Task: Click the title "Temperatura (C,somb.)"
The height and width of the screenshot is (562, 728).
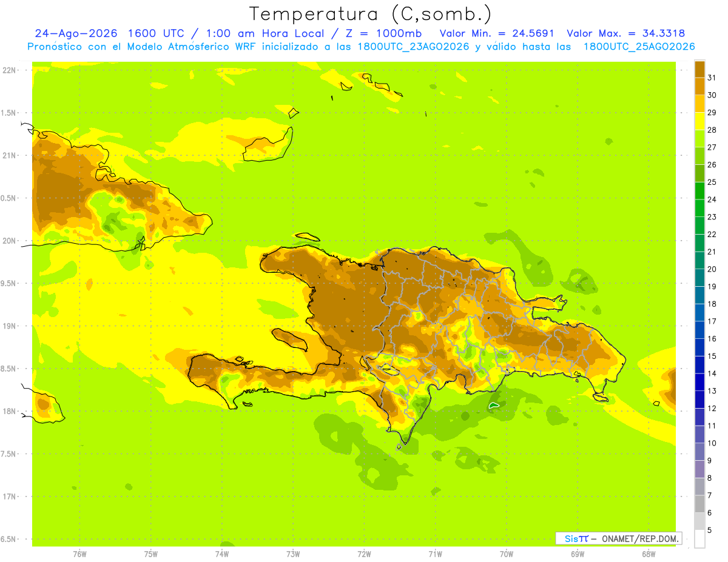Action: 371,15
